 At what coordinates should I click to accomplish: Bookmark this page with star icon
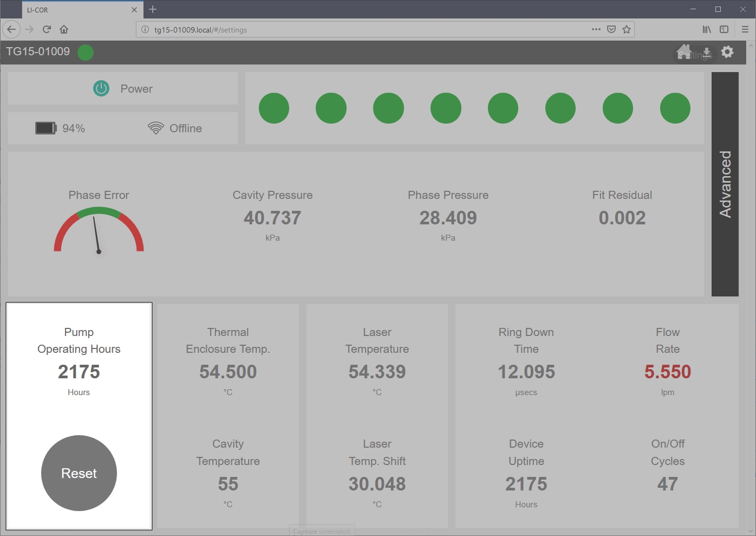click(627, 30)
